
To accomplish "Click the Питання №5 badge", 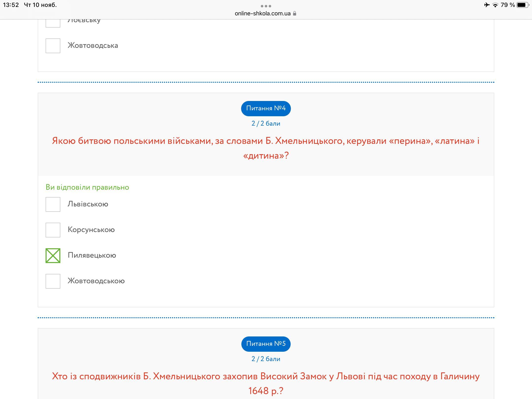I will (266, 344).
